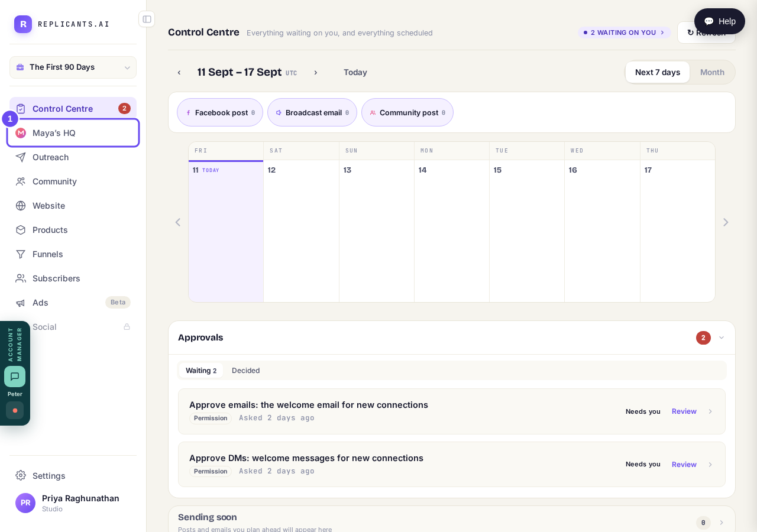Go to previous week arrow beside date range

tap(179, 72)
